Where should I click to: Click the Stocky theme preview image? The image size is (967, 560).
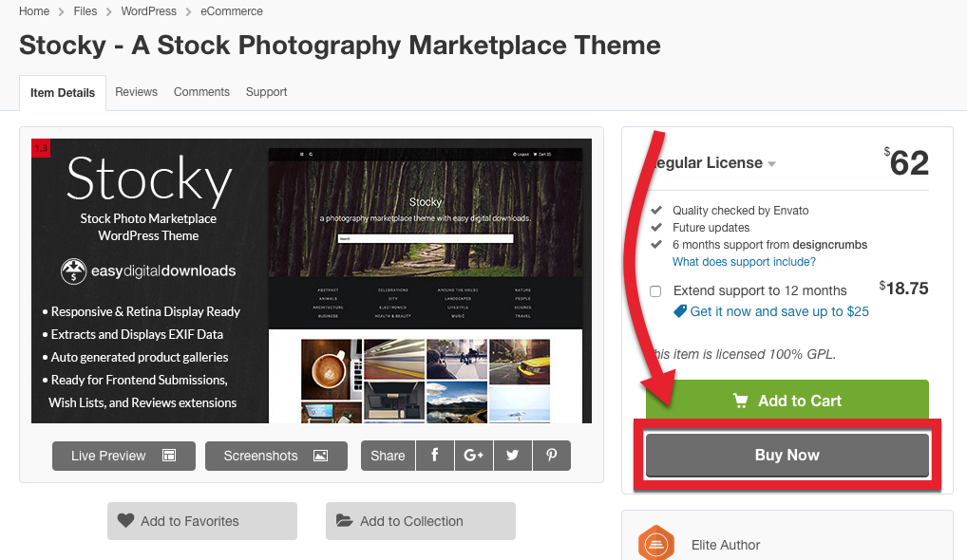pos(312,281)
